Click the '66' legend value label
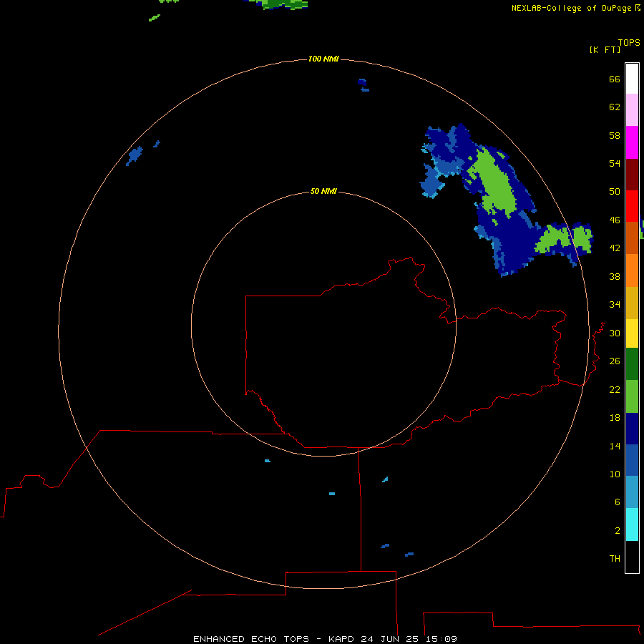The image size is (644, 644). click(615, 79)
